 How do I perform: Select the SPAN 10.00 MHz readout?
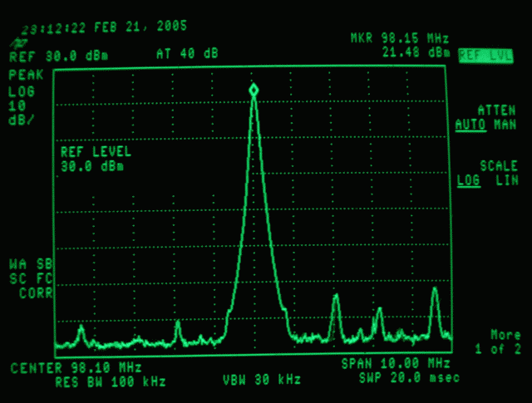click(x=396, y=364)
